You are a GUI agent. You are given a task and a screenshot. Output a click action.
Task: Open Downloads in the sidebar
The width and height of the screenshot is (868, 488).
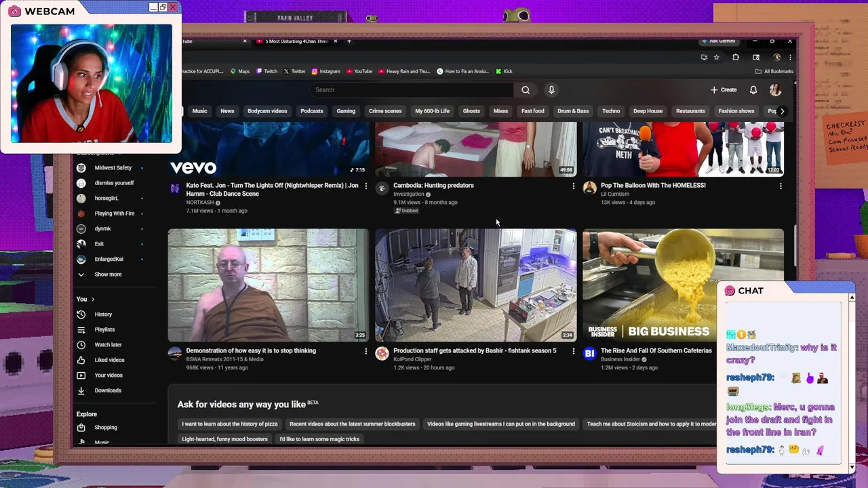click(x=108, y=390)
